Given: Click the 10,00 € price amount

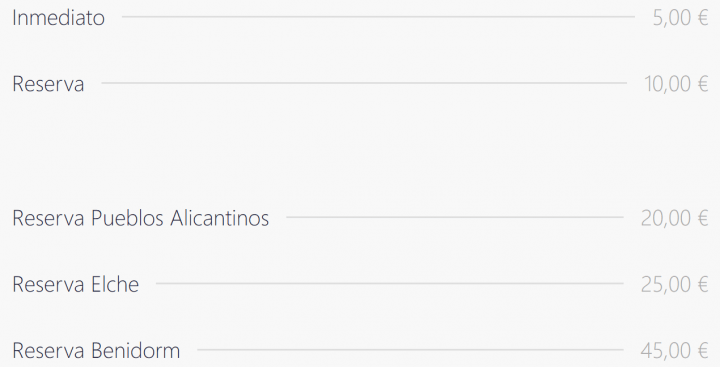Looking at the screenshot, I should coord(676,85).
